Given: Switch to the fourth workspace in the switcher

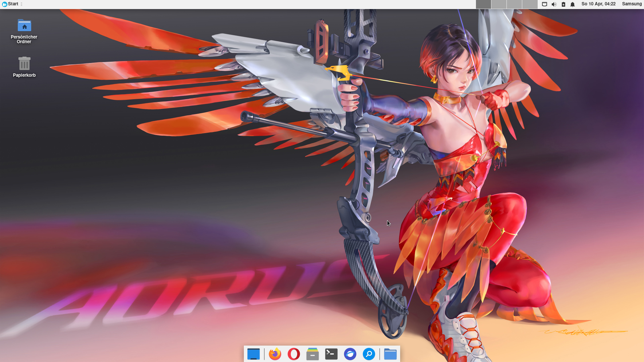Looking at the screenshot, I should (x=530, y=4).
